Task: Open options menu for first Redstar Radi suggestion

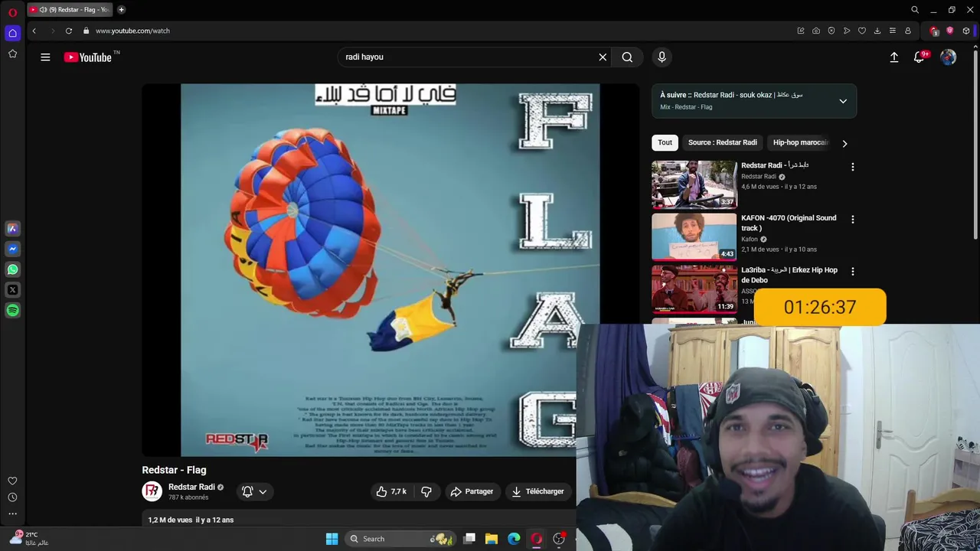Action: point(852,167)
